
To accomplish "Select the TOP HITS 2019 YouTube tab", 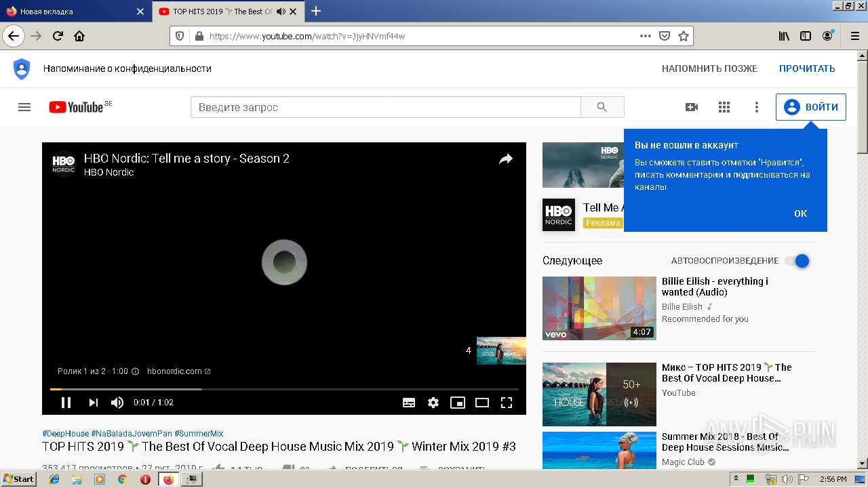I will 229,12.
